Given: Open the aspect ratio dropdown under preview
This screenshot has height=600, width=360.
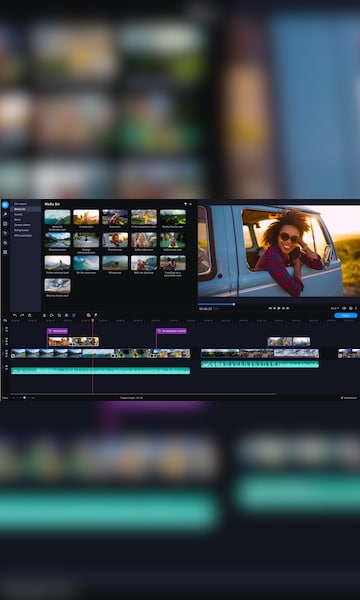Looking at the screenshot, I should (335, 308).
